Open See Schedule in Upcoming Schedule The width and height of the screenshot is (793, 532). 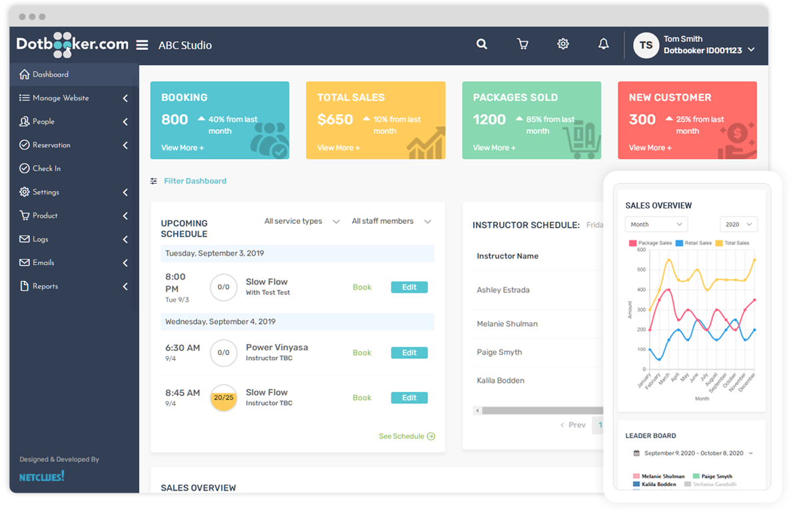pos(403,436)
